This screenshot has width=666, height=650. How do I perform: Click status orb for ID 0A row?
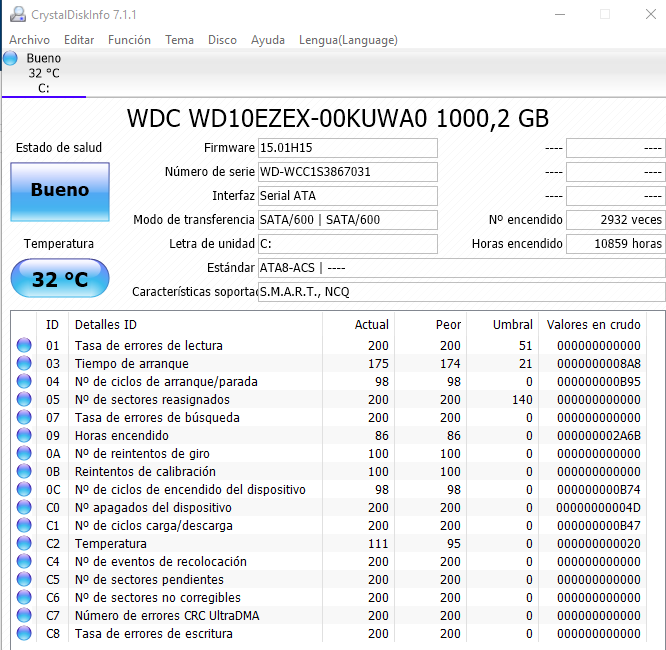pos(24,453)
